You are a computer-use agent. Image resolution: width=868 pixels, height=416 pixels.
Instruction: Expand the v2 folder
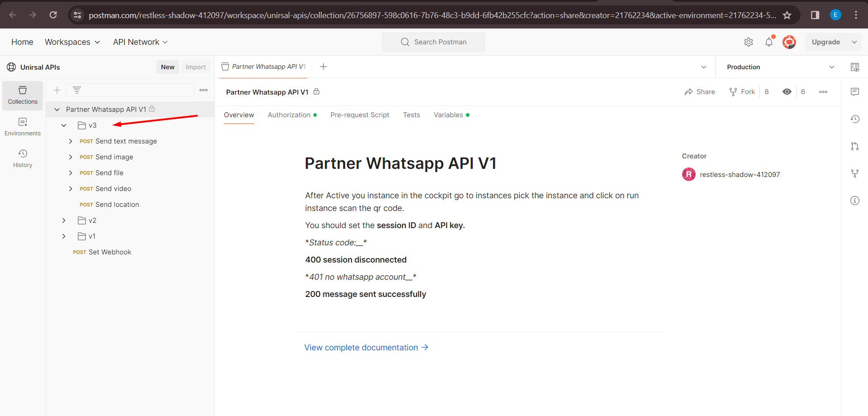(x=64, y=220)
